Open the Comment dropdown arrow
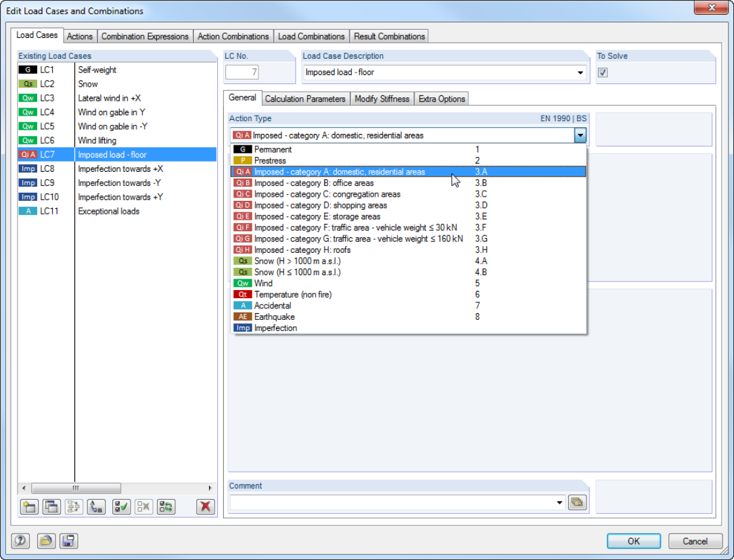The image size is (734, 560). [x=559, y=503]
